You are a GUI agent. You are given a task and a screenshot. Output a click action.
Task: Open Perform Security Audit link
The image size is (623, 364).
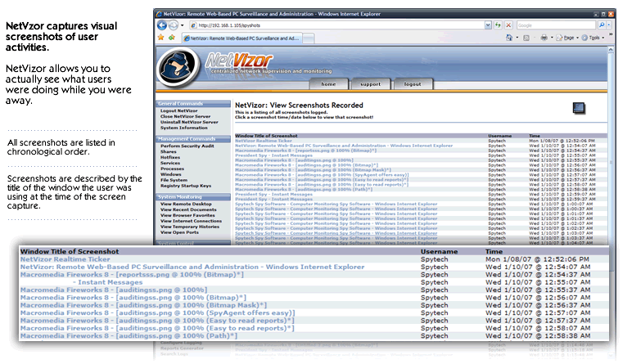[187, 146]
